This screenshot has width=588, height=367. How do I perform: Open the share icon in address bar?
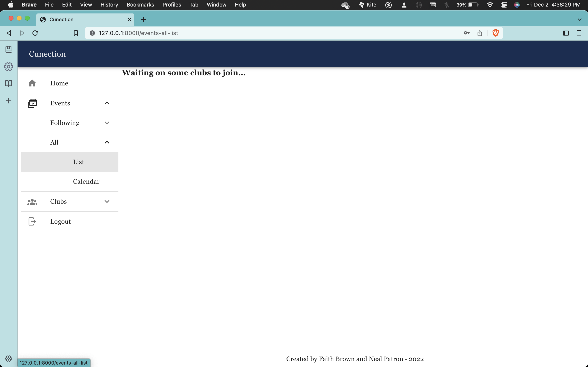(480, 33)
